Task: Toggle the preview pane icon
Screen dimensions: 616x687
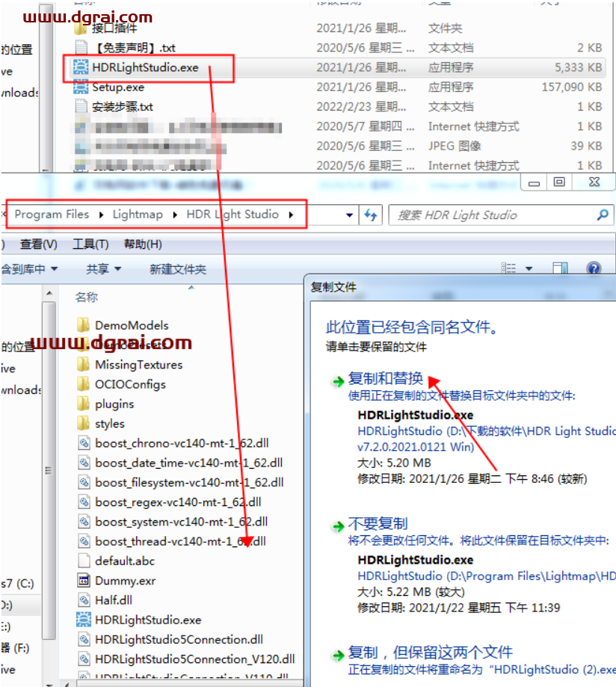Action: point(560,268)
